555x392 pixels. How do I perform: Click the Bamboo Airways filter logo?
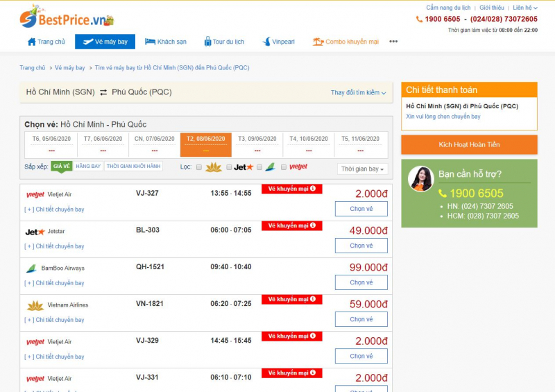click(271, 167)
